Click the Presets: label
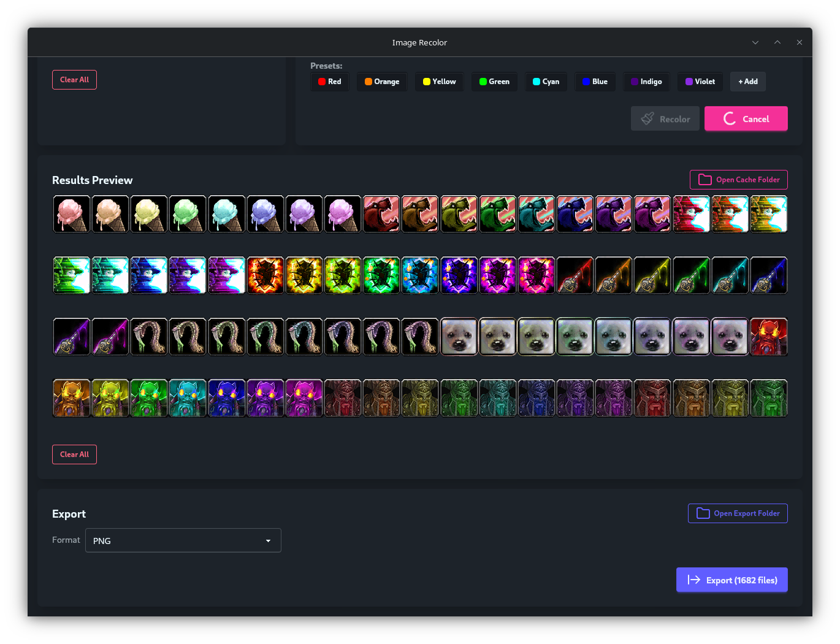This screenshot has height=644, width=840. (x=326, y=66)
